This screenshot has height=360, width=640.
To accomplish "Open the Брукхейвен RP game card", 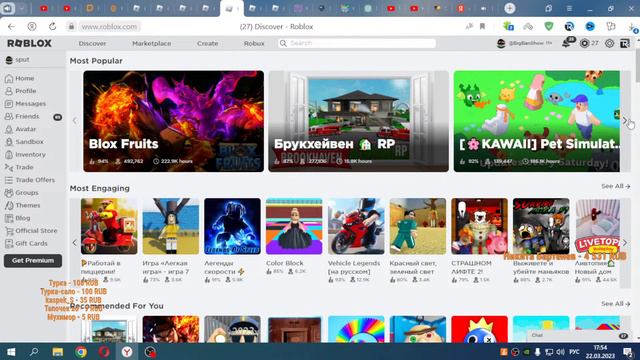I will click(x=358, y=121).
